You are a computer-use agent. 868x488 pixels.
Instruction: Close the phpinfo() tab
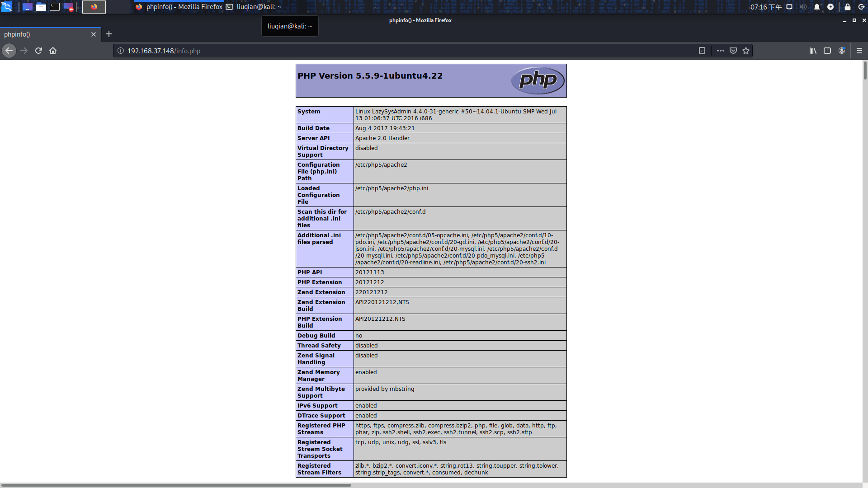94,34
